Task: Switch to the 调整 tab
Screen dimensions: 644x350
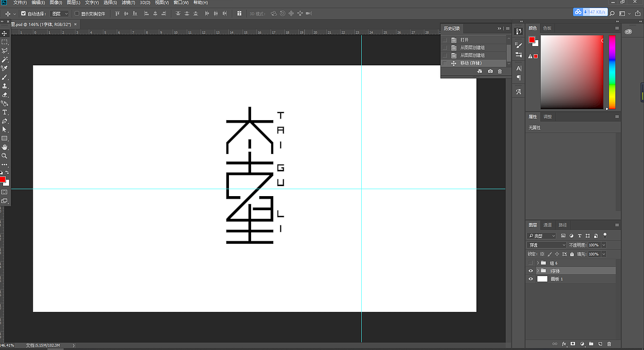Action: pos(547,117)
